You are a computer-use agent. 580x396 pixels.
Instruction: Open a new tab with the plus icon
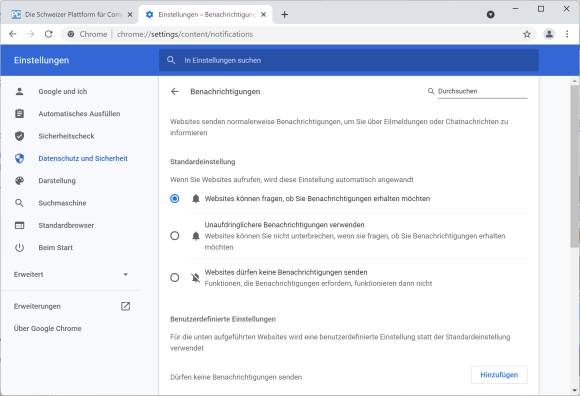[284, 14]
